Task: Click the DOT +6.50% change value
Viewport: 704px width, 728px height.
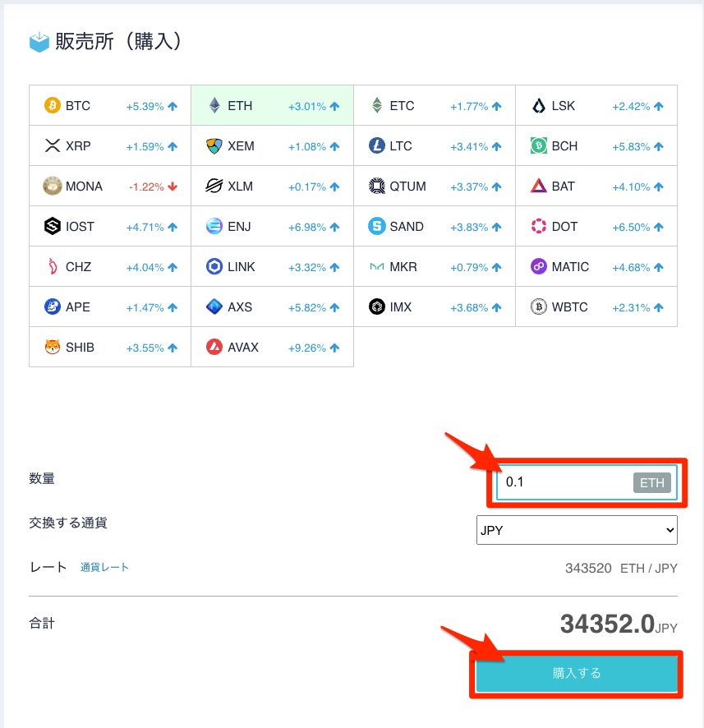Action: [631, 227]
